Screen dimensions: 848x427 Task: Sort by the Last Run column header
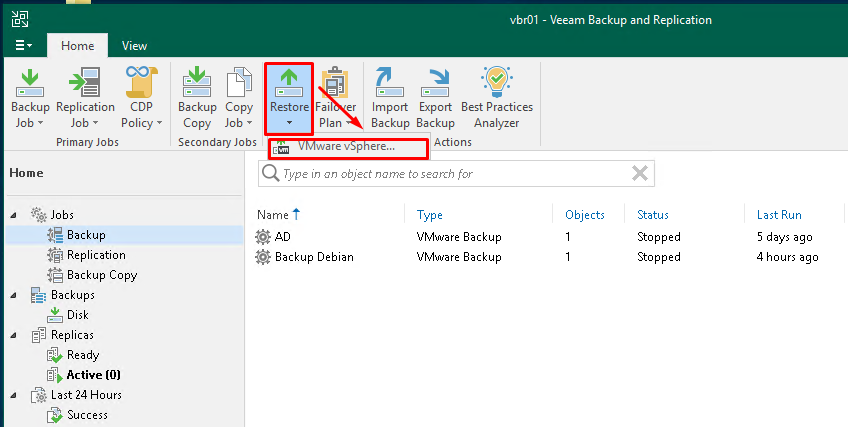tap(779, 215)
